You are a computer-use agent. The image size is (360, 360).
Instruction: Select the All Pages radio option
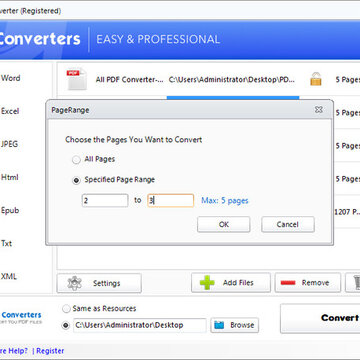[x=76, y=160]
